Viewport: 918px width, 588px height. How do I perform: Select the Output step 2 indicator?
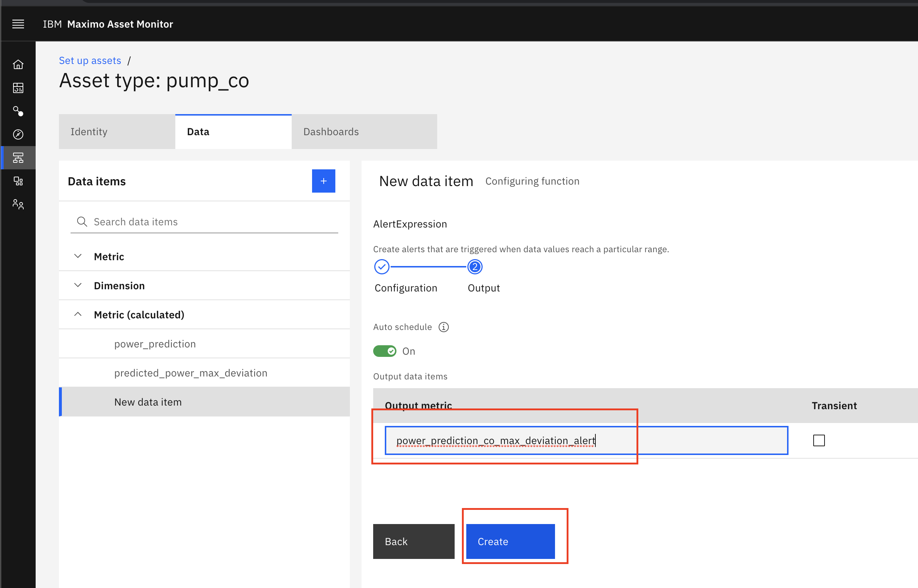(475, 267)
